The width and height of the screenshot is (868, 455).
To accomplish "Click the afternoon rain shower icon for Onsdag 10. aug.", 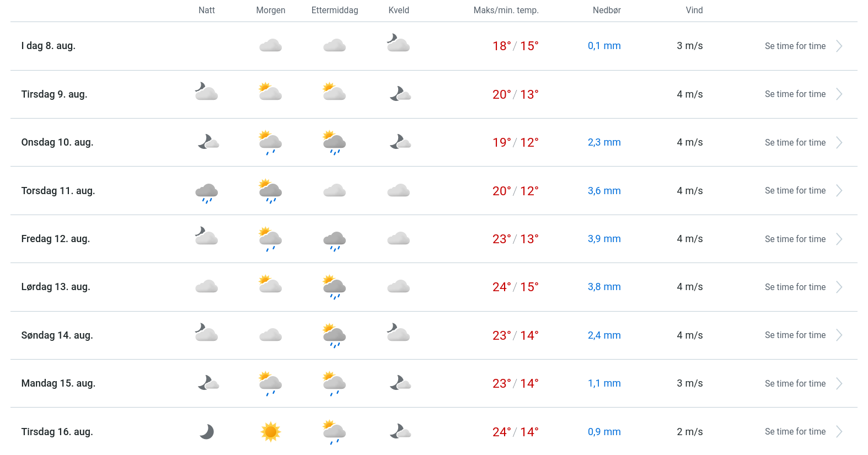I will [334, 143].
